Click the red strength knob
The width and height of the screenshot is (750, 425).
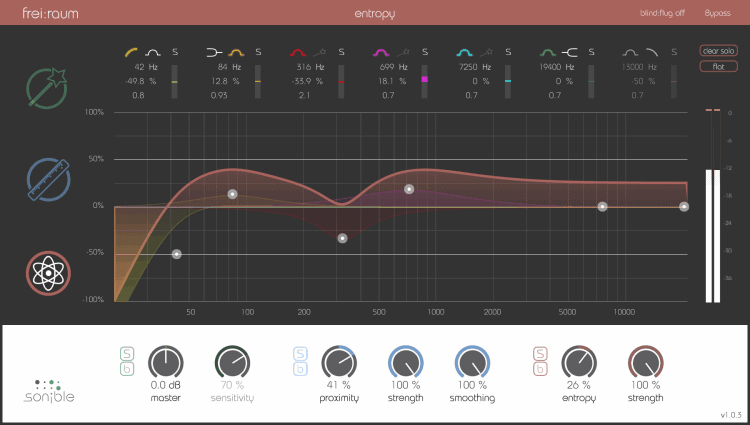pos(646,363)
